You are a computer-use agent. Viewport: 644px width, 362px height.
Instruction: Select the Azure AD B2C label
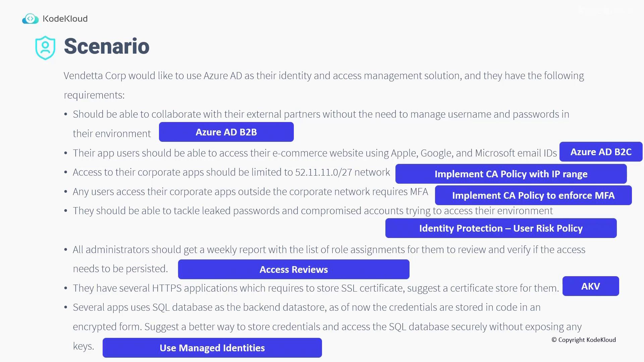pos(601,152)
